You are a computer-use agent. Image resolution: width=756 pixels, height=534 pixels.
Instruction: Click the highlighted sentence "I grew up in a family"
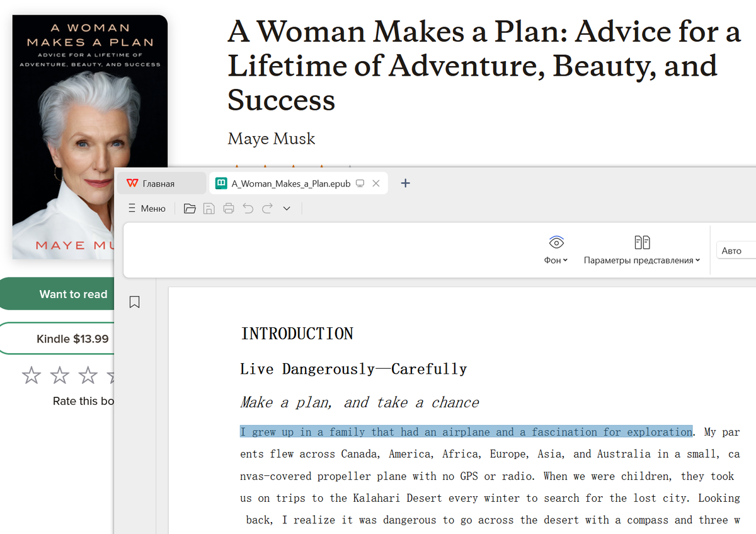tap(466, 432)
